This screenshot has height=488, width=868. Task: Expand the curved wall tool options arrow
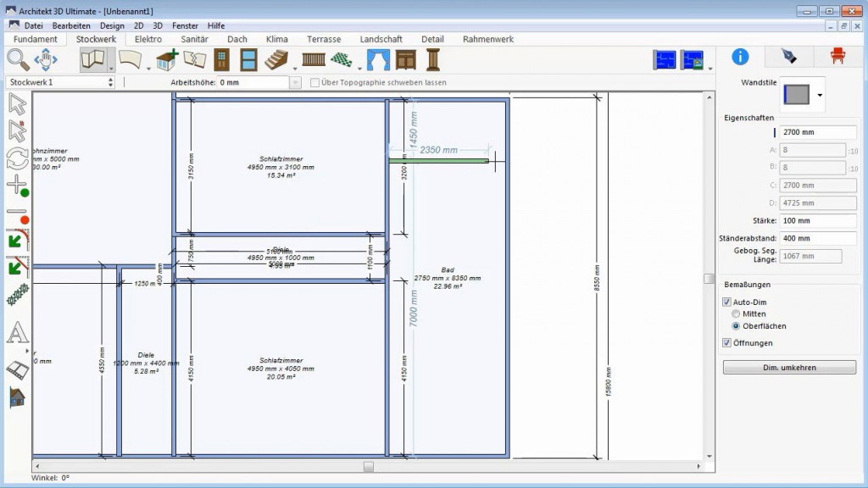point(148,69)
